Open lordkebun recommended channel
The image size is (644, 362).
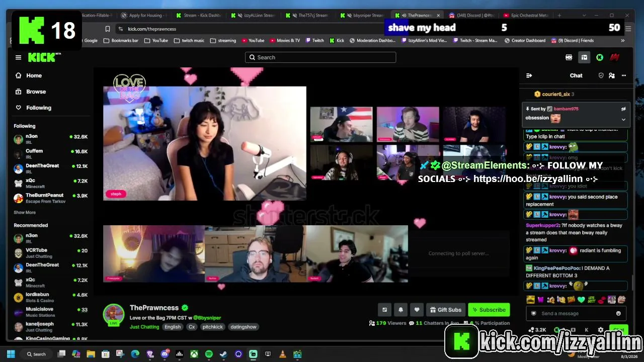click(x=50, y=297)
